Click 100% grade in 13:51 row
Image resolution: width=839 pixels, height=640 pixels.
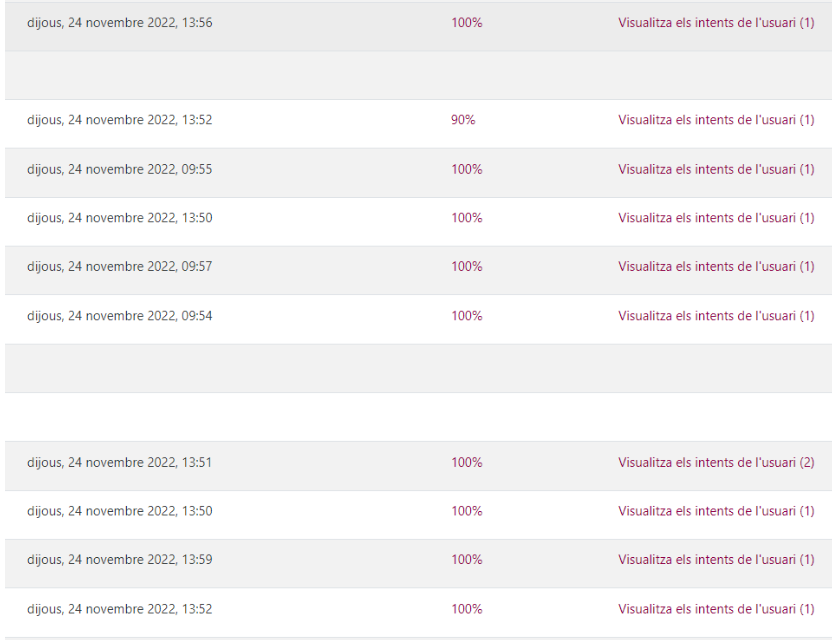point(466,462)
